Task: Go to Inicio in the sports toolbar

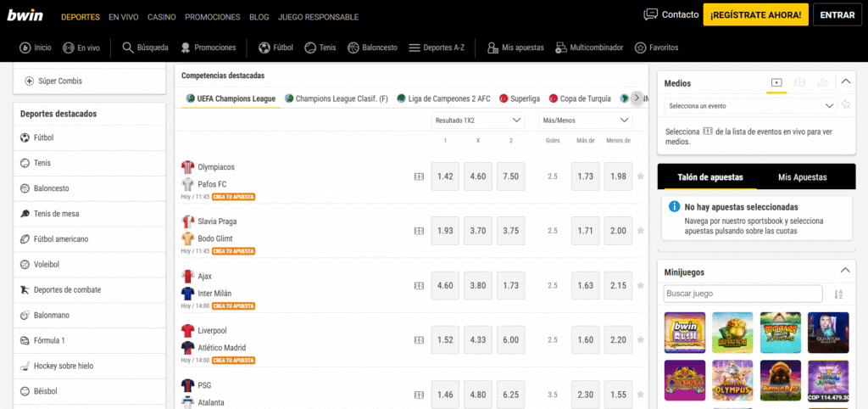Action: click(x=36, y=48)
